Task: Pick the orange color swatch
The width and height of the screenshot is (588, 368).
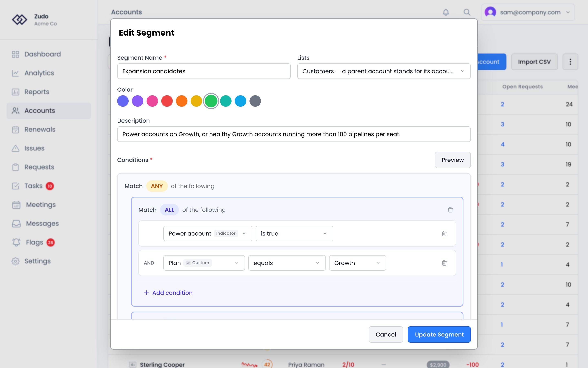Action: (x=182, y=101)
